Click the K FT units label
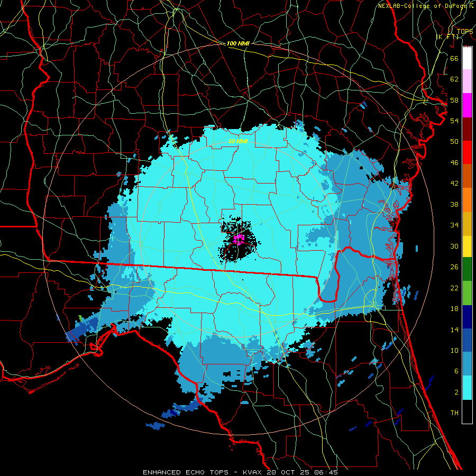Image resolution: width=476 pixels, height=476 pixels. [447, 36]
